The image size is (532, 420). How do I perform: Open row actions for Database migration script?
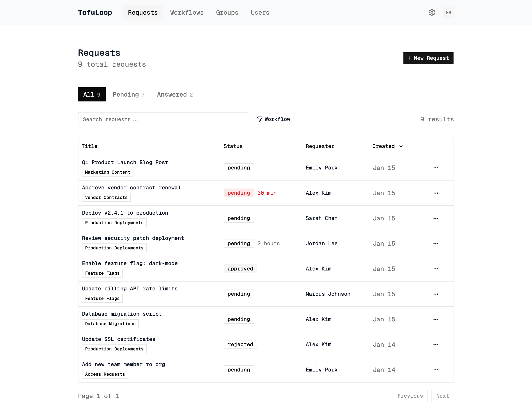coord(436,319)
